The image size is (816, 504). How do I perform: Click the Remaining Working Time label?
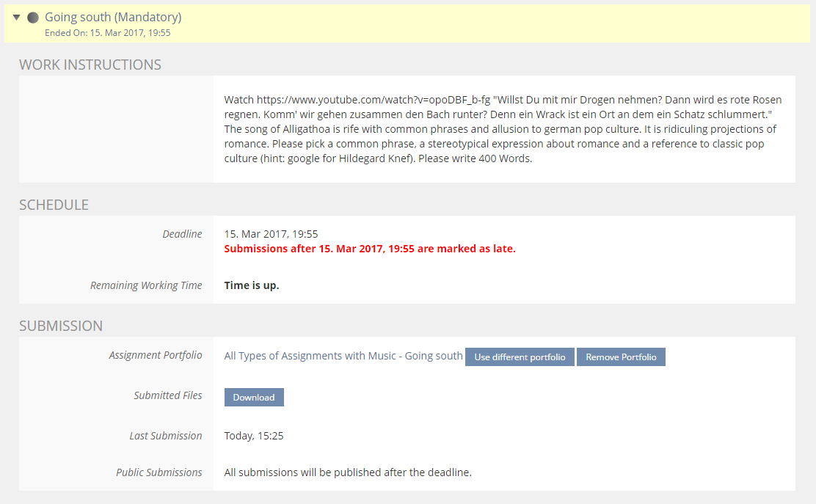(x=146, y=285)
